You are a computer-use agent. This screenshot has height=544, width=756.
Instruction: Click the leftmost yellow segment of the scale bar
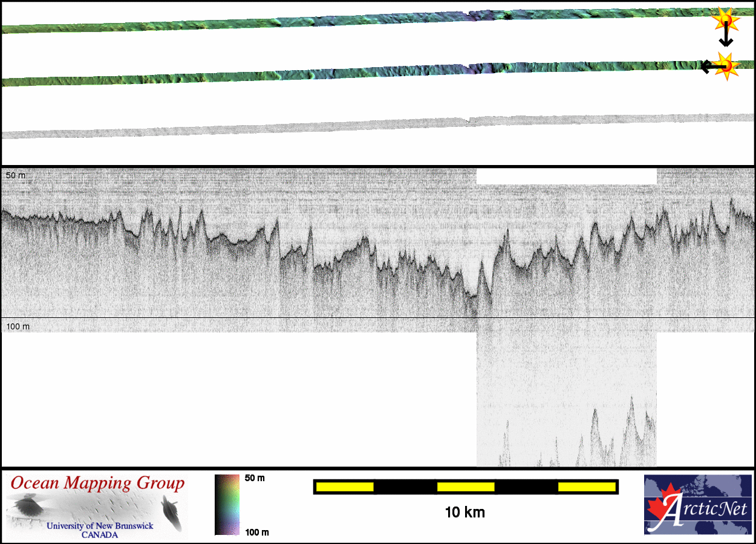point(345,487)
